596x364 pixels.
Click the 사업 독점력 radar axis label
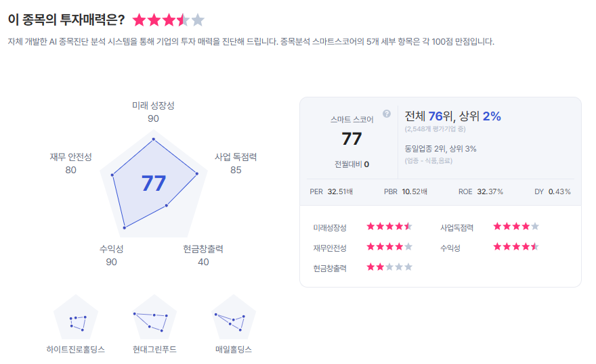click(x=236, y=157)
